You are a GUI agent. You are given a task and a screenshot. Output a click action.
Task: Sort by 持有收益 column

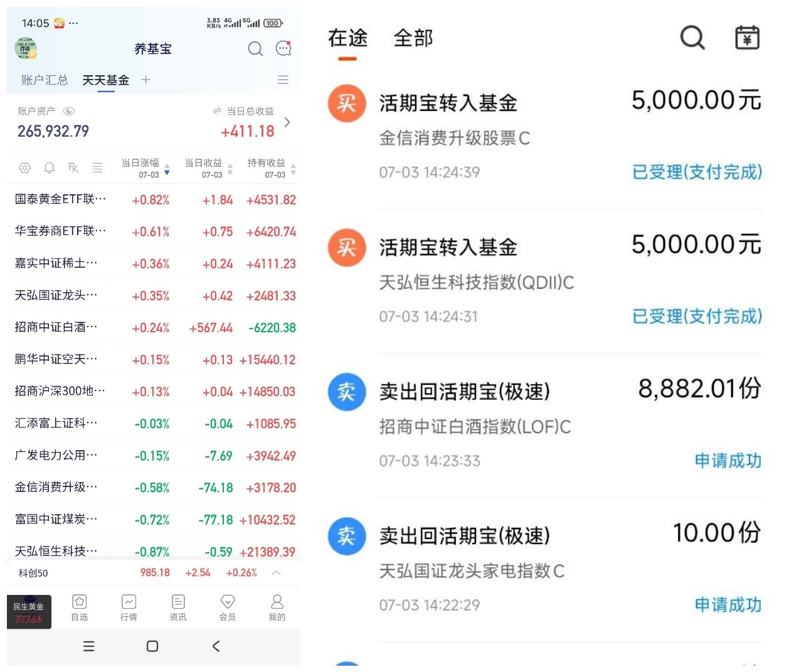(x=271, y=168)
